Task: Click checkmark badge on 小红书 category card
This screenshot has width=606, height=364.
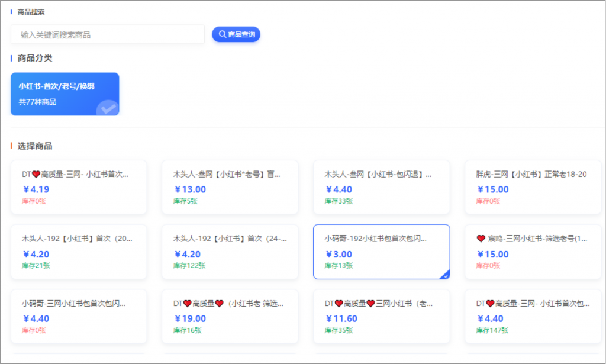Action: [108, 108]
